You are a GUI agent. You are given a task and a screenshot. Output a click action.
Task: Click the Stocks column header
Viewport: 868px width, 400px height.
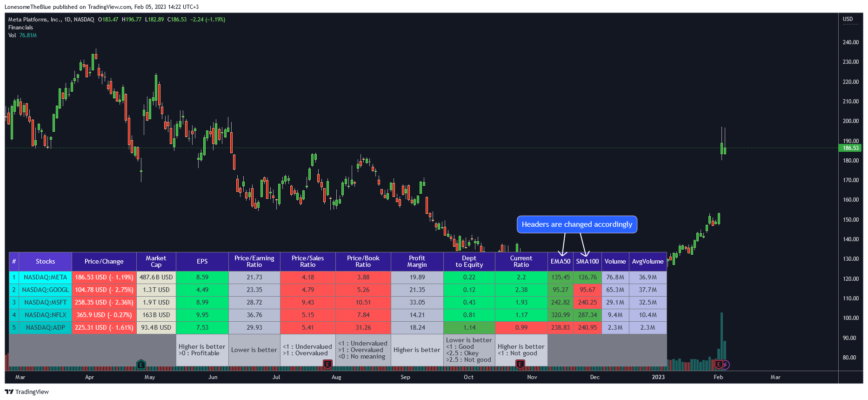[45, 262]
